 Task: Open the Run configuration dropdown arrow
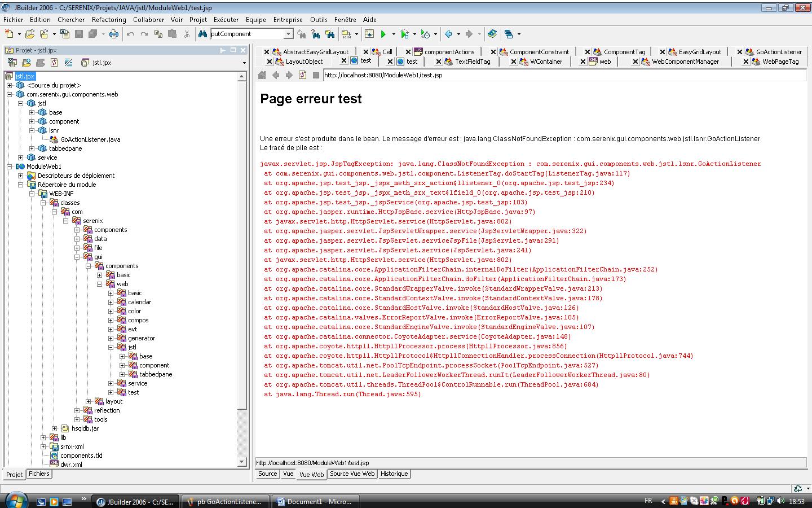[394, 34]
